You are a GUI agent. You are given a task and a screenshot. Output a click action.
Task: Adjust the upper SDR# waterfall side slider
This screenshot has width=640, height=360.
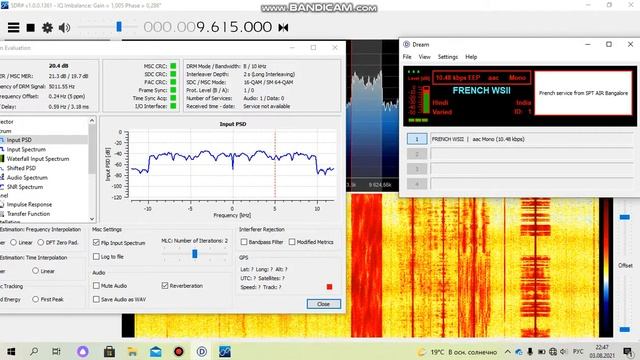(x=624, y=217)
